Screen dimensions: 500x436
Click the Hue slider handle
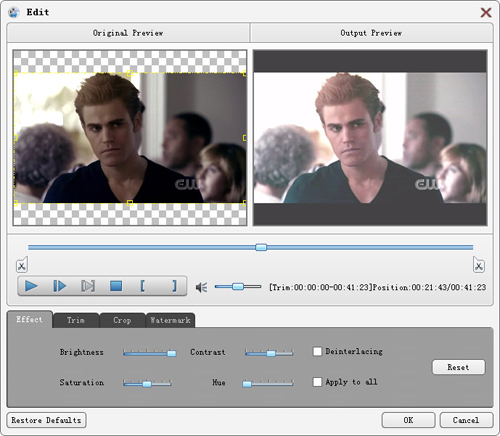247,384
